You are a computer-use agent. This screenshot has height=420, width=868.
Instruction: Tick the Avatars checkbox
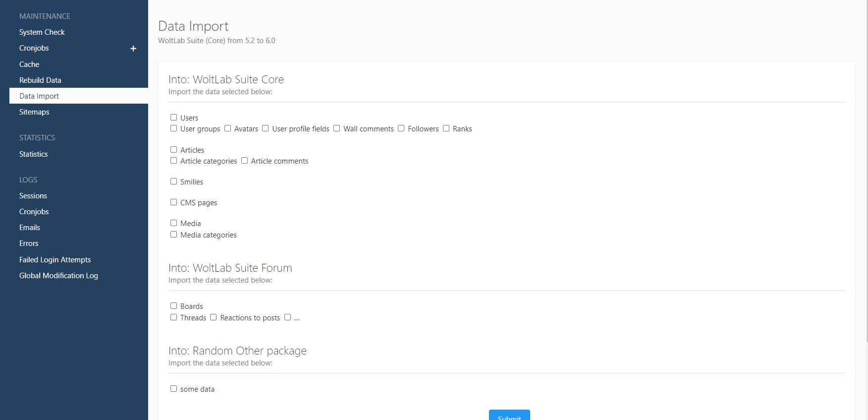(227, 128)
